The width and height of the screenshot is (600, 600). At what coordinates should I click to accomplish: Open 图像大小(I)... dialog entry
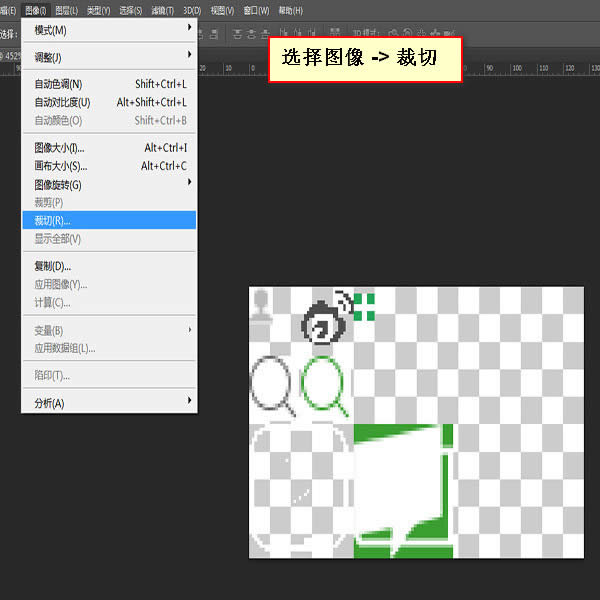(109, 148)
